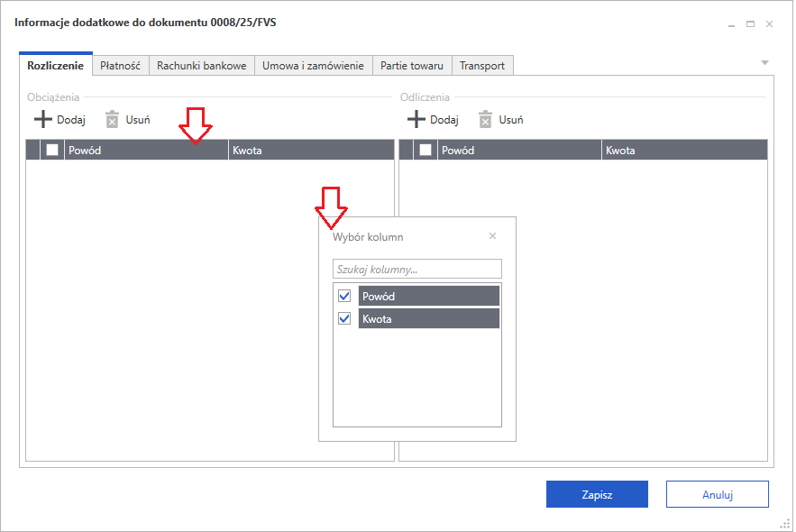Switch to the Płatność tab
The height and width of the screenshot is (532, 796).
[121, 66]
